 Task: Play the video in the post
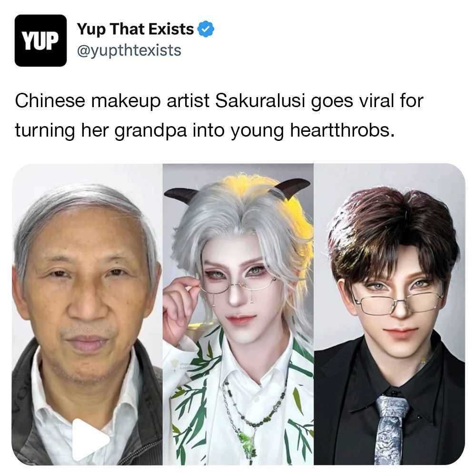[90, 439]
